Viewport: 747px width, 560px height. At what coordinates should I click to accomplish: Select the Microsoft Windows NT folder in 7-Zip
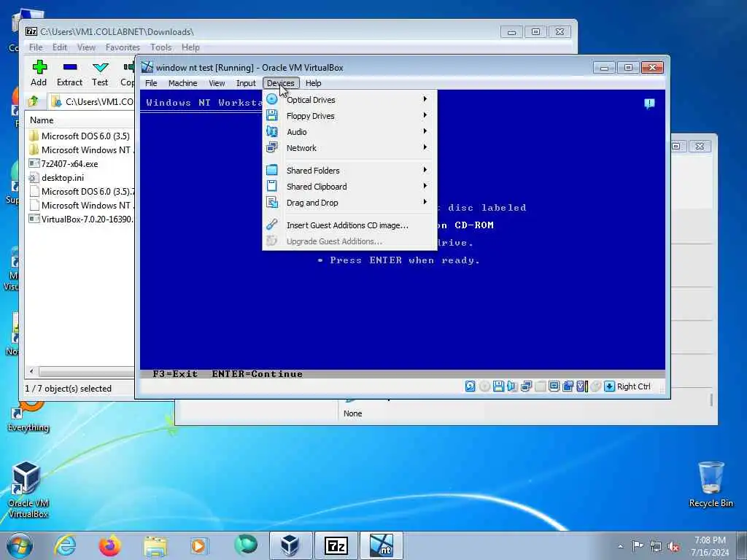[81, 149]
